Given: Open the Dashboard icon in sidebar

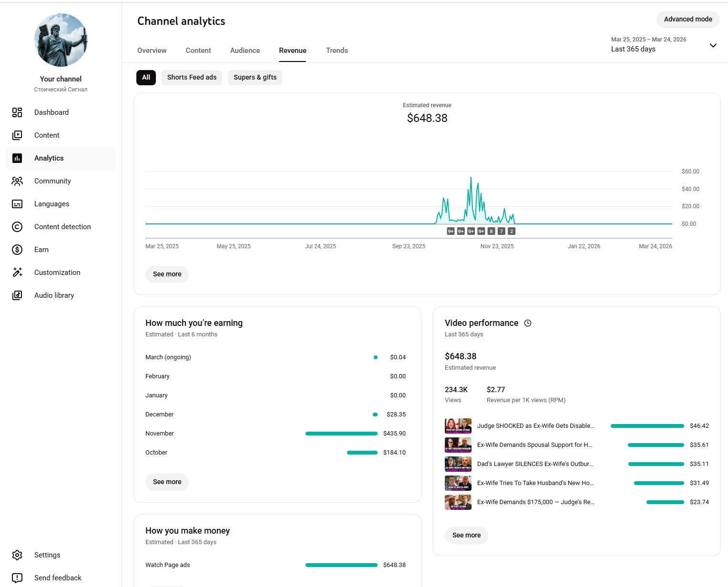Looking at the screenshot, I should (x=17, y=112).
